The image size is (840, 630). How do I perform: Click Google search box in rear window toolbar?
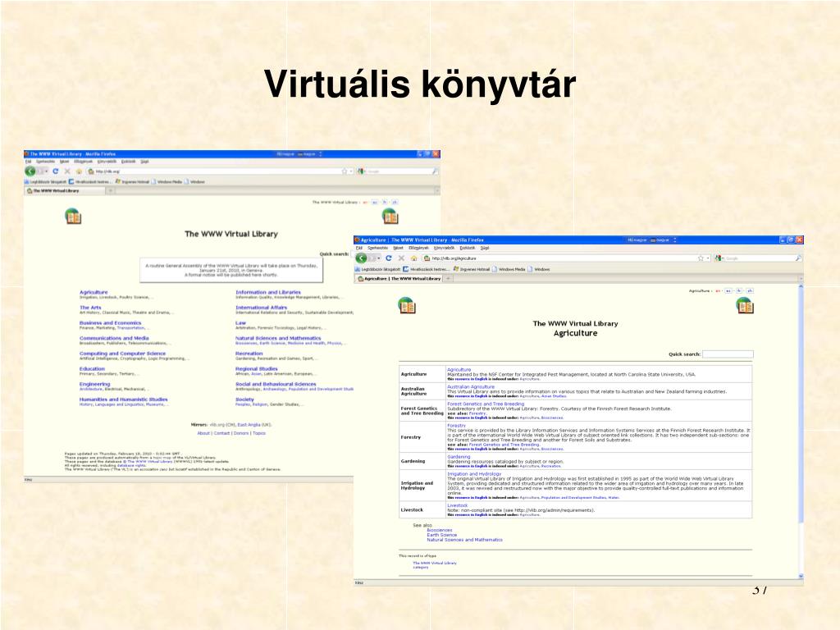point(399,171)
